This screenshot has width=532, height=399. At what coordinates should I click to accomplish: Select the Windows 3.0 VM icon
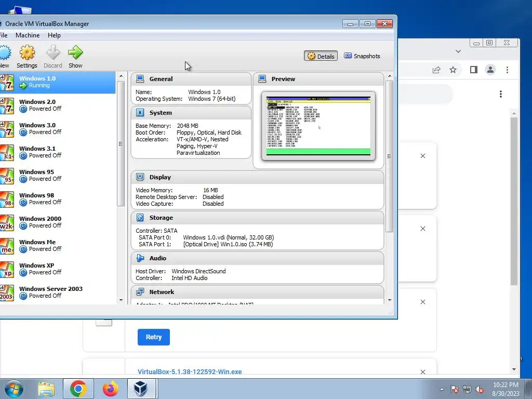point(7,129)
